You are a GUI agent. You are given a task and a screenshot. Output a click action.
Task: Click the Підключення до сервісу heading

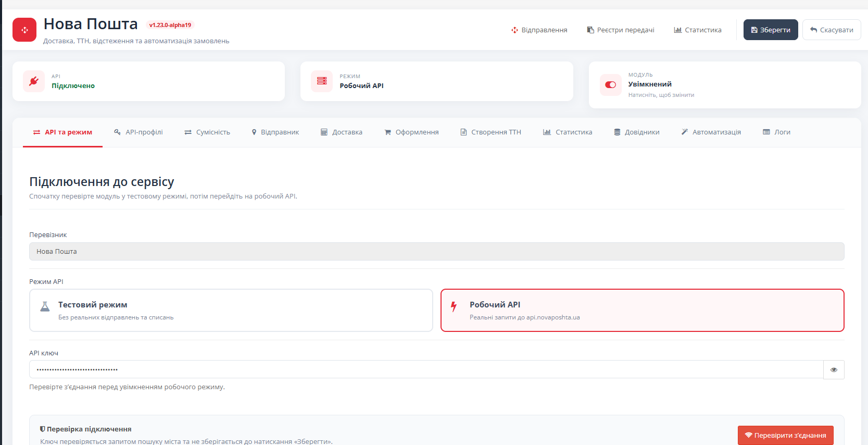point(102,182)
